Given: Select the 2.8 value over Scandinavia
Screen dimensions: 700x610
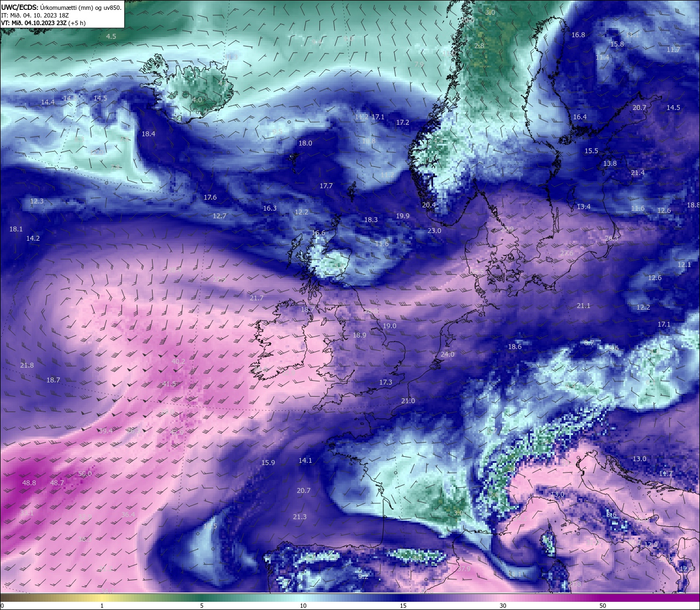Looking at the screenshot, I should coord(479,46).
